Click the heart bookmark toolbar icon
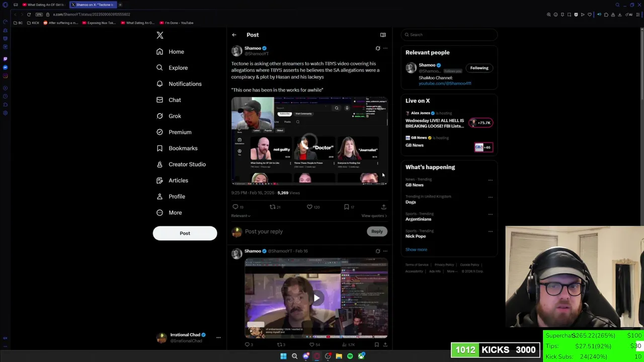 click(x=590, y=15)
